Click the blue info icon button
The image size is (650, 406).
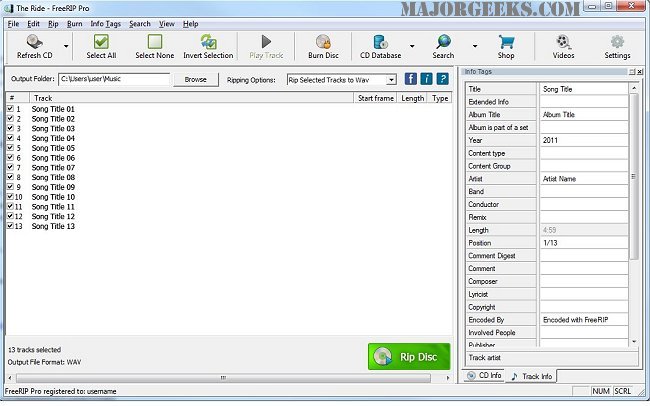click(427, 79)
